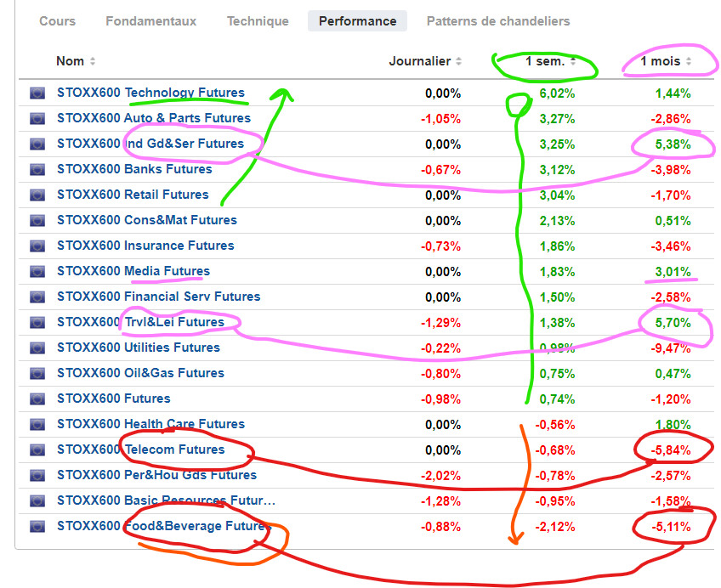Open STOXX600 Cons&Mat Futures link
This screenshot has width=721, height=588.
(147, 220)
